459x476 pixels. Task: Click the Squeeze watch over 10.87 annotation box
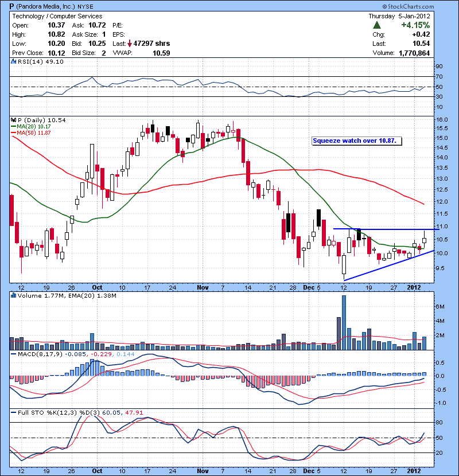pyautogui.click(x=357, y=141)
